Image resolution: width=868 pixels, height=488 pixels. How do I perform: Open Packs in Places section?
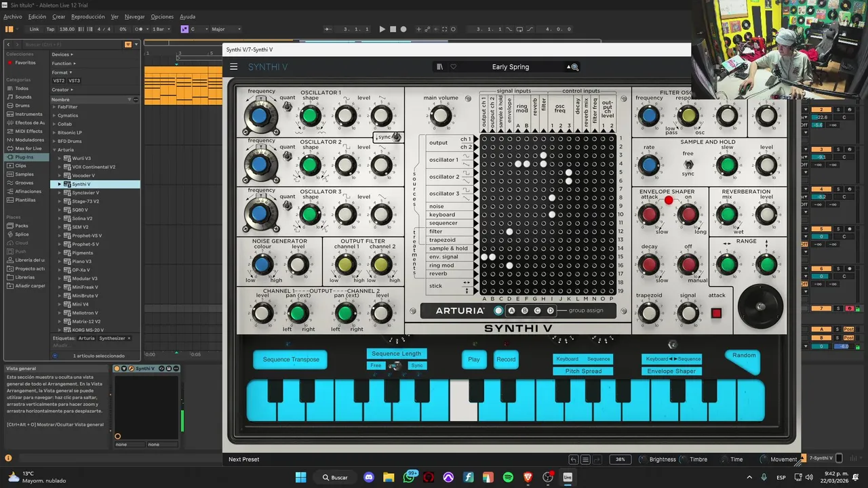point(22,226)
